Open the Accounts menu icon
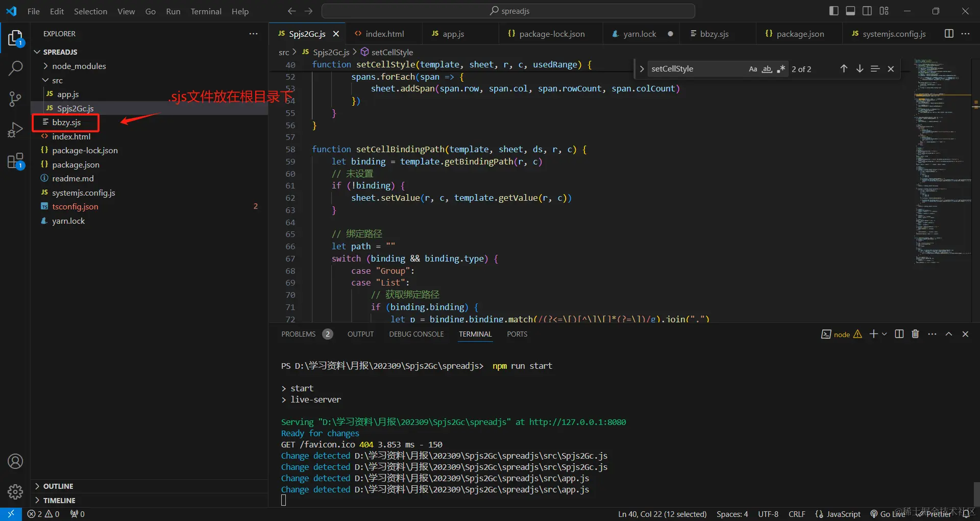This screenshot has height=521, width=980. click(15, 462)
